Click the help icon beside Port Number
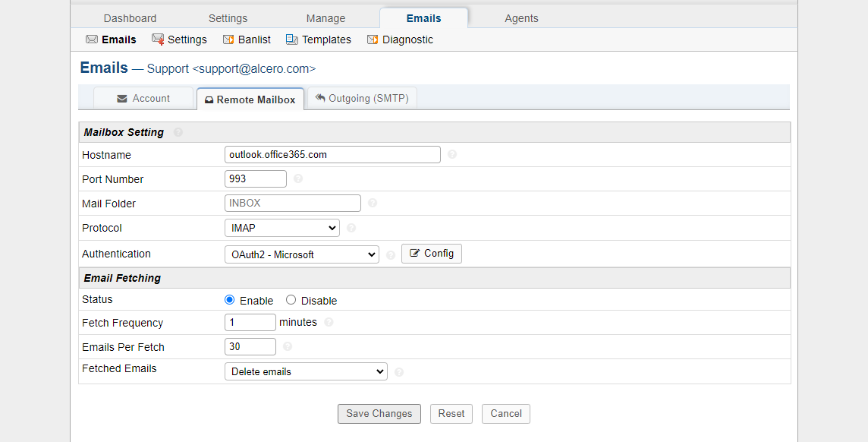Image resolution: width=868 pixels, height=442 pixels. (x=298, y=179)
